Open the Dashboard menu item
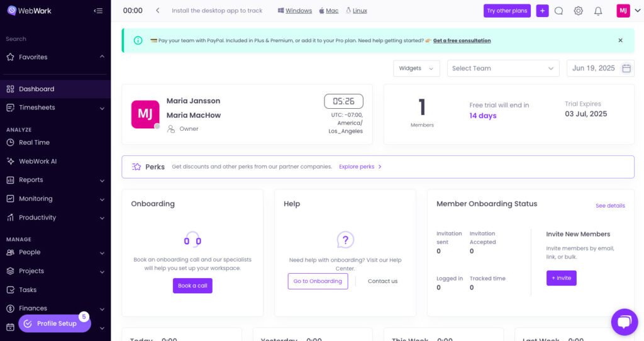Screen dimensions: 644x341 point(55,89)
